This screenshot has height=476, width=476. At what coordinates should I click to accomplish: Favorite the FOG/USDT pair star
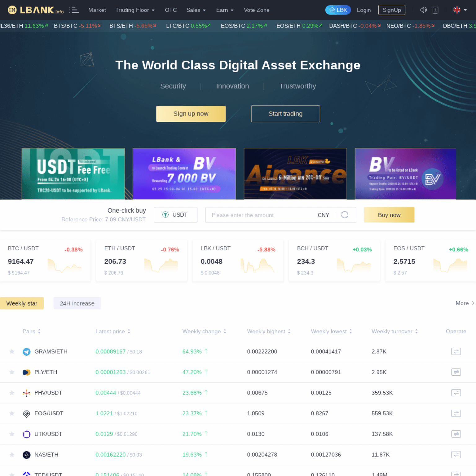(x=12, y=413)
